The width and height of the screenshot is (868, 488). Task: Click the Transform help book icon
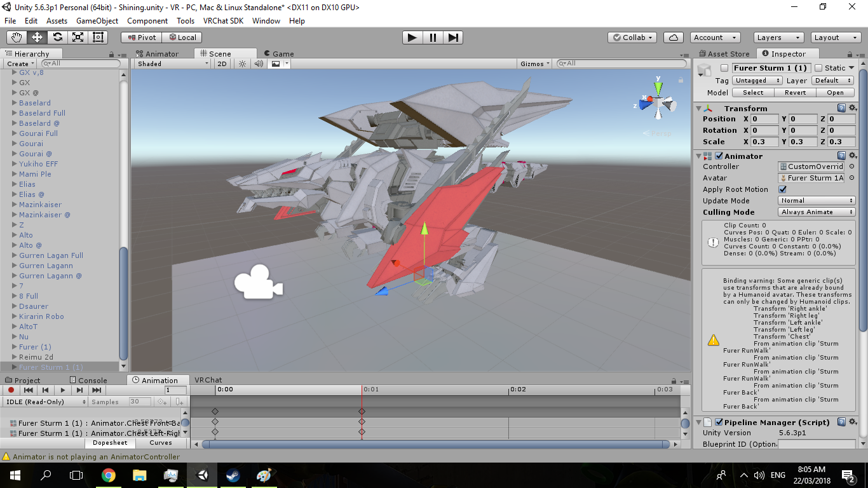(x=841, y=108)
